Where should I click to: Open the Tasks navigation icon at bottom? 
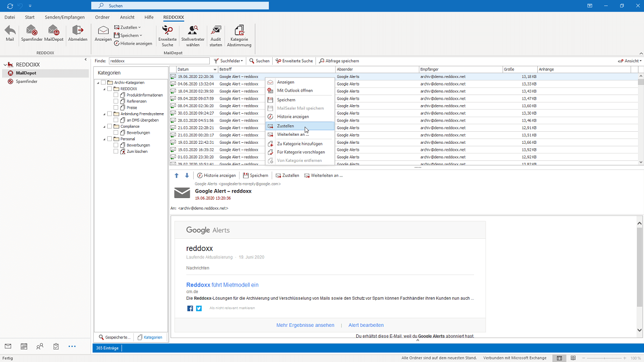tap(56, 346)
